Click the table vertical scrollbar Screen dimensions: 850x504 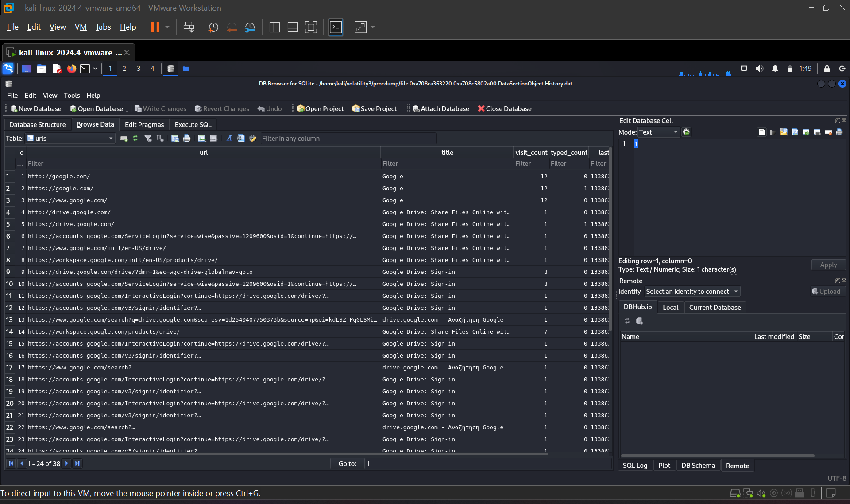click(610, 239)
